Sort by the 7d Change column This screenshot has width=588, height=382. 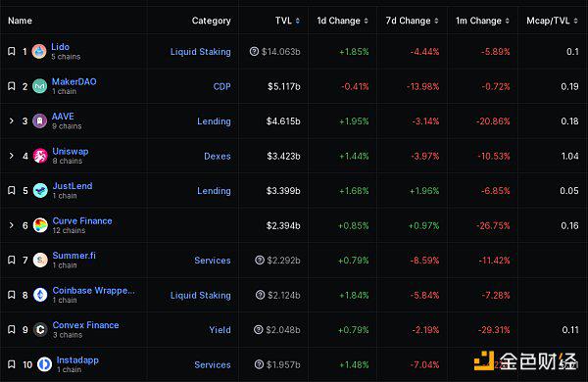[x=412, y=21]
